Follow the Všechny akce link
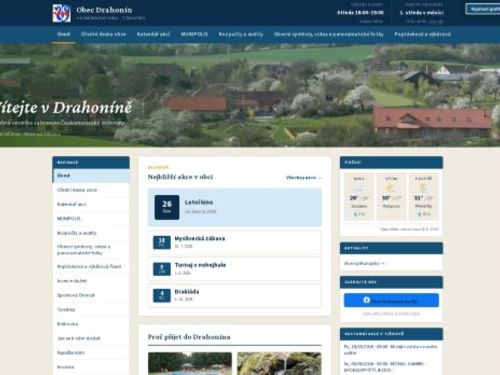500x375 pixels. (x=304, y=177)
